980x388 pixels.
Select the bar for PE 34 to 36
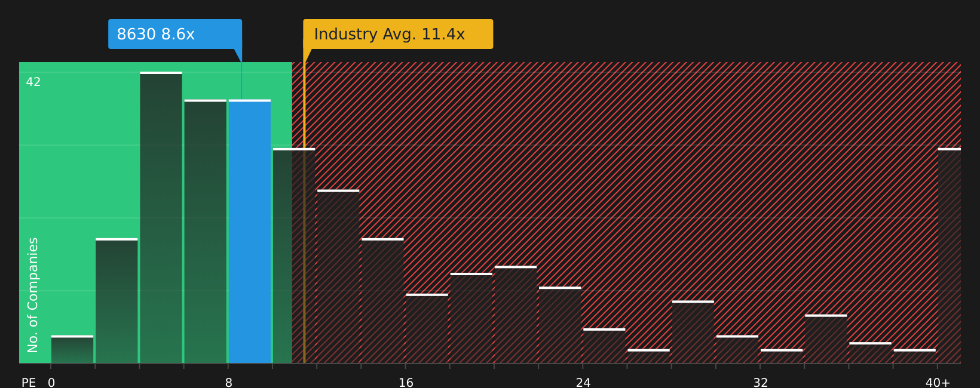coord(826,339)
